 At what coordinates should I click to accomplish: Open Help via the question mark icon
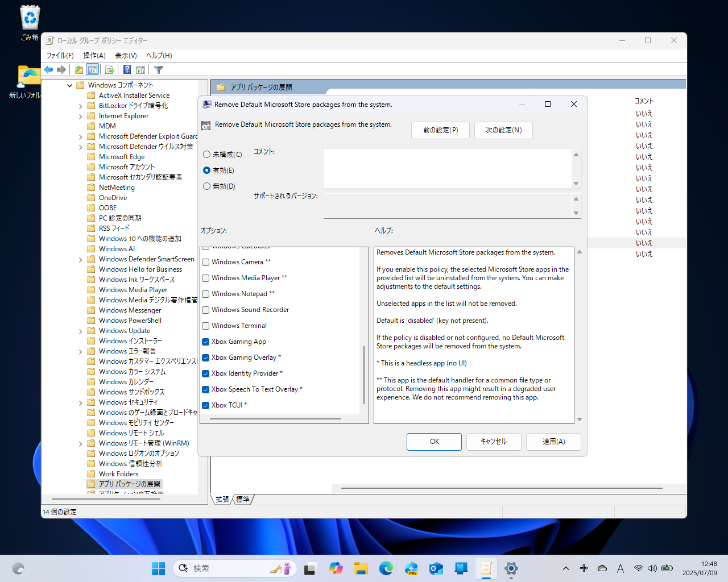coord(127,70)
